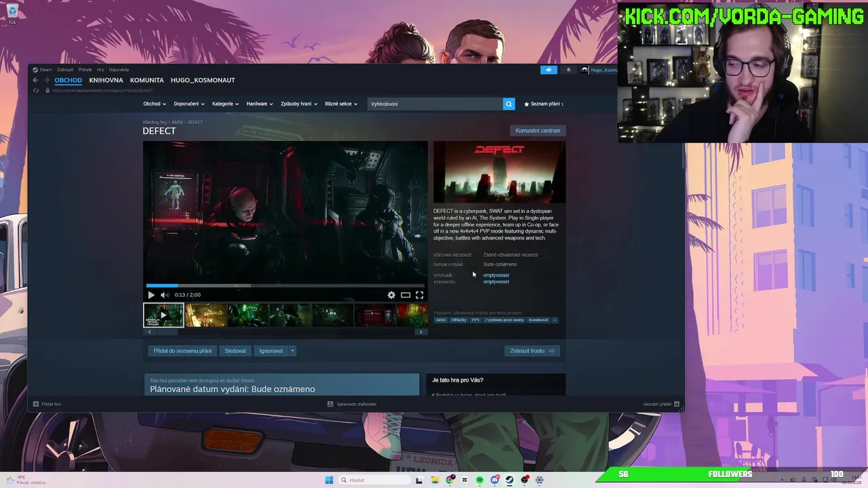This screenshot has width=868, height=488.
Task: Open Spravovat stahování downloads manager
Action: (x=352, y=404)
